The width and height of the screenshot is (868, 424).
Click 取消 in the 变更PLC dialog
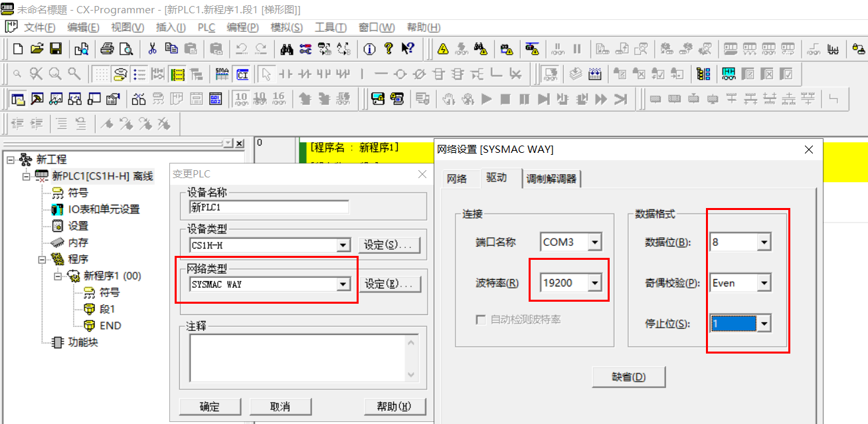pyautogui.click(x=280, y=407)
